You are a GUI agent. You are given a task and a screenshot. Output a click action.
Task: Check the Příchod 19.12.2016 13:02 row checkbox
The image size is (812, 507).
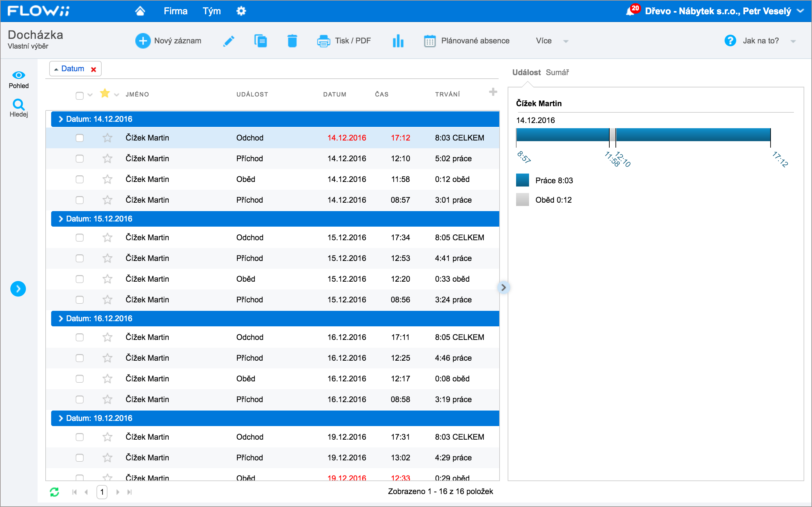coord(79,458)
